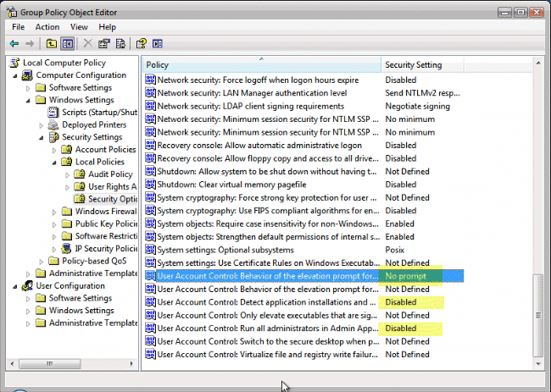
Task: Collapse the Computer Configuration node
Action: (x=15, y=76)
